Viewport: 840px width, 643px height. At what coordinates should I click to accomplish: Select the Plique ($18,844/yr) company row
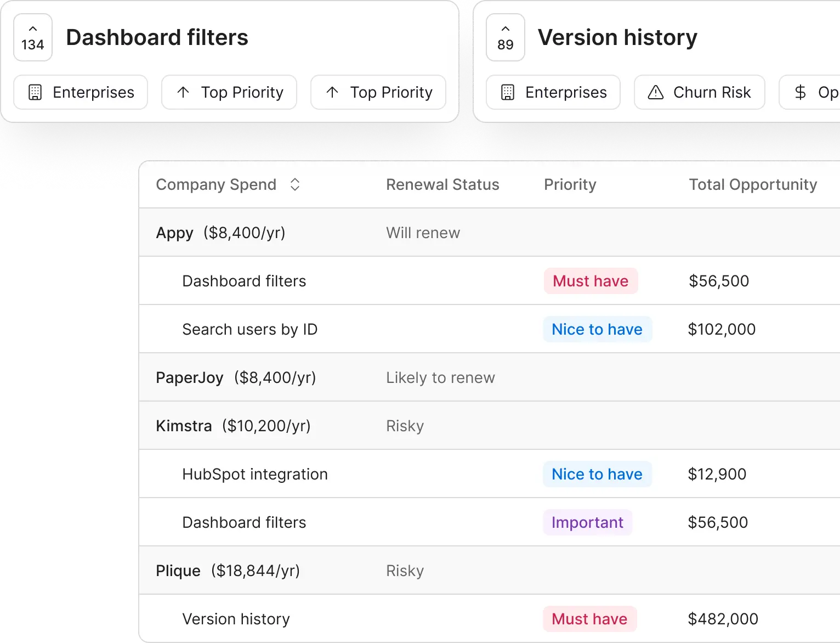pos(489,571)
